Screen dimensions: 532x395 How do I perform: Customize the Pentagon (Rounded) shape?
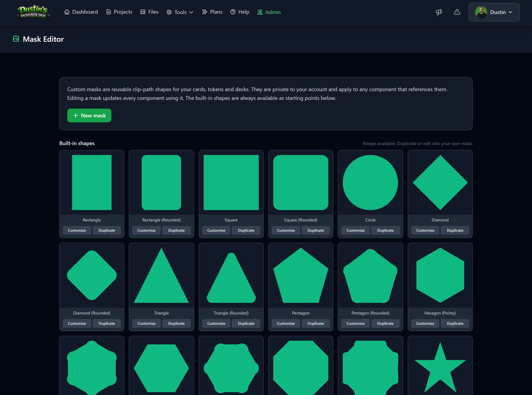[355, 323]
